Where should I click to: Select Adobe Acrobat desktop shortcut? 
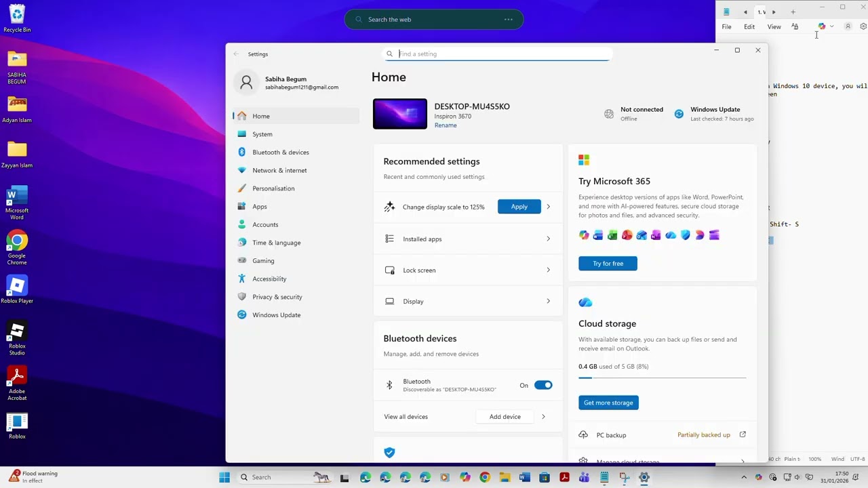(17, 384)
